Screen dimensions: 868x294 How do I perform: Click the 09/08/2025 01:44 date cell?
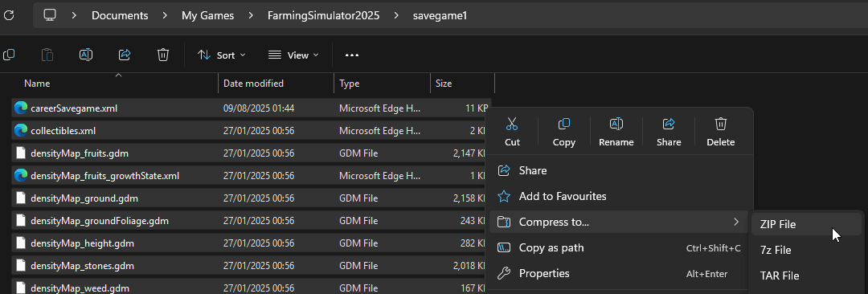tap(259, 108)
